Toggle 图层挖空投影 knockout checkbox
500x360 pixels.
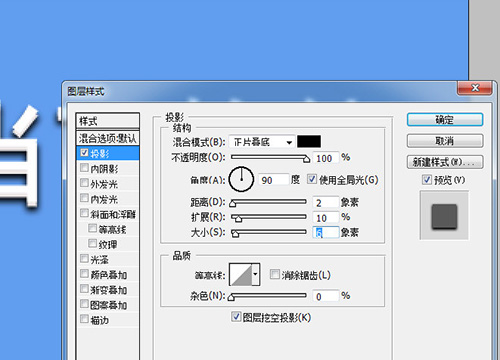click(x=236, y=316)
